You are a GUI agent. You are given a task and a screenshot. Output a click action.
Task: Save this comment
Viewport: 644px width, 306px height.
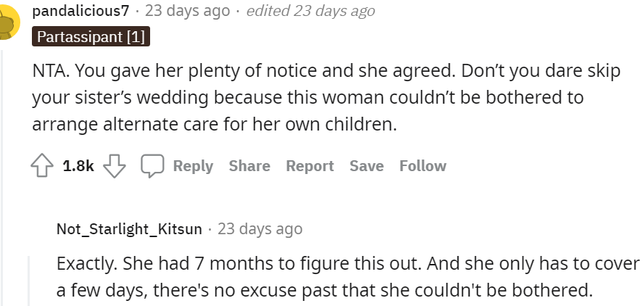pos(366,166)
